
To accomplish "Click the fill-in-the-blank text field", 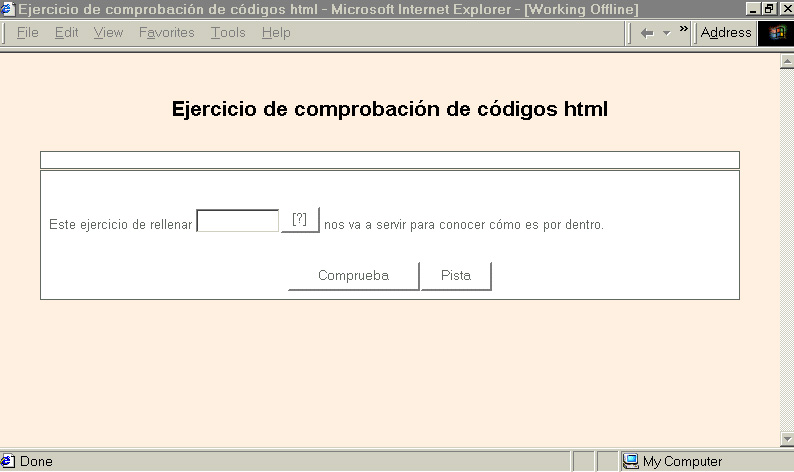I will pos(238,221).
